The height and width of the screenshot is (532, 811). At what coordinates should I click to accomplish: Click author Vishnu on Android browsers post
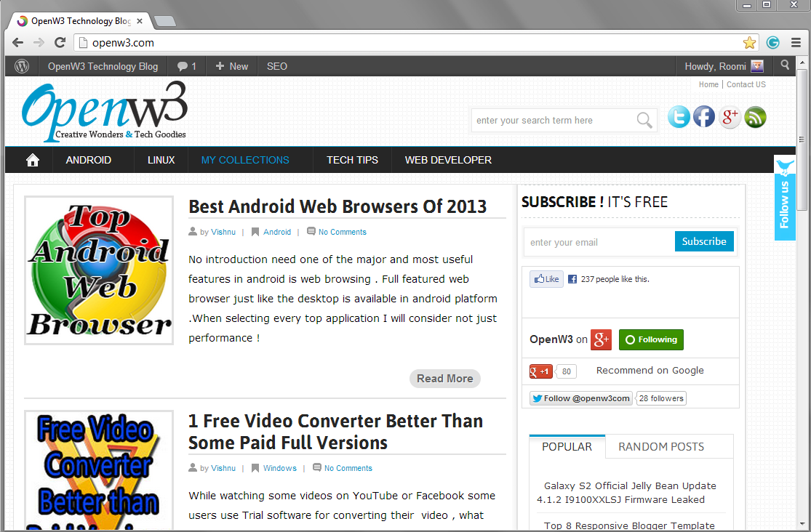[223, 232]
